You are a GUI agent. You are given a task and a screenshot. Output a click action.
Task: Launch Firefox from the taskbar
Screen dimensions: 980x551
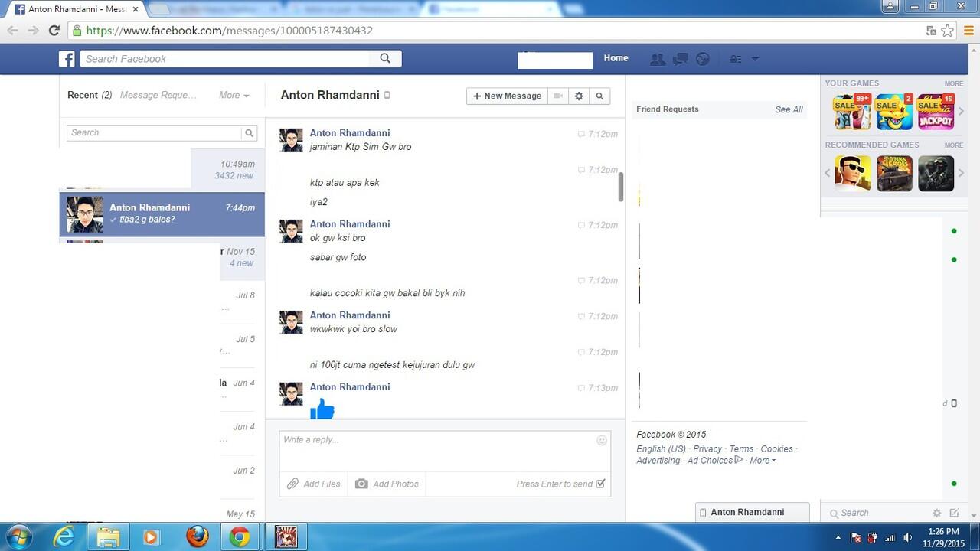[197, 536]
